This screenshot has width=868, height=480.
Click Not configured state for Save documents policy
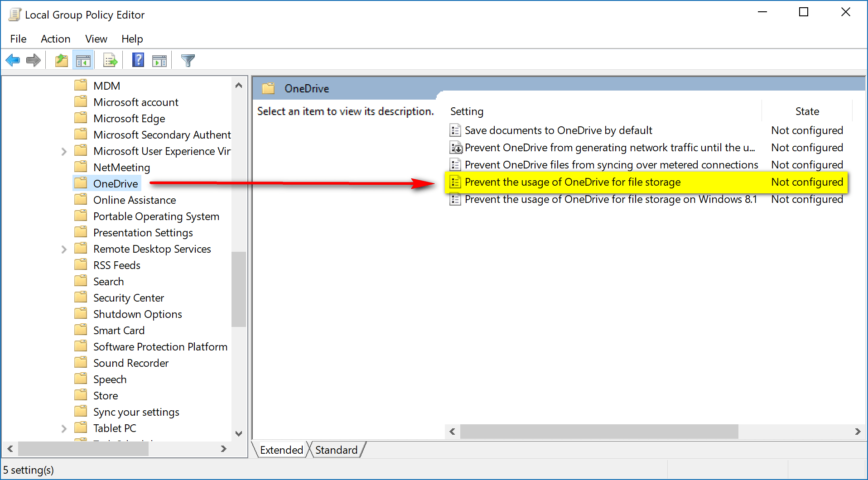807,130
